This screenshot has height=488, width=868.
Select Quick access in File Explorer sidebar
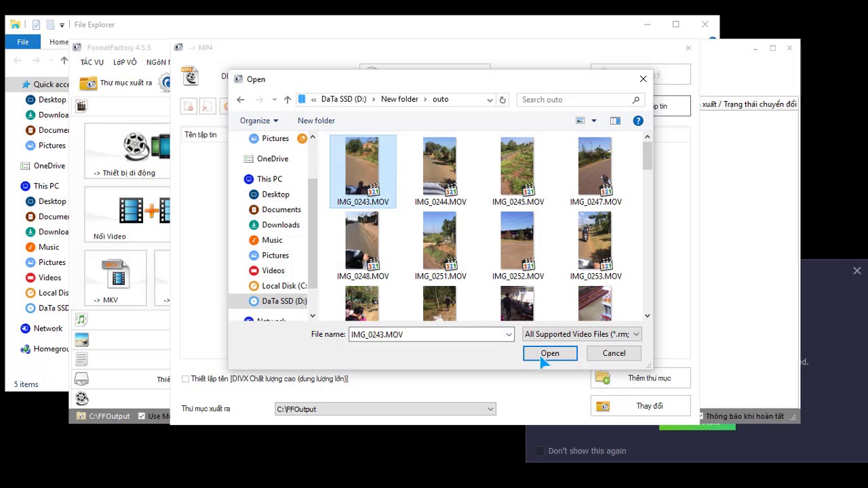(45, 84)
